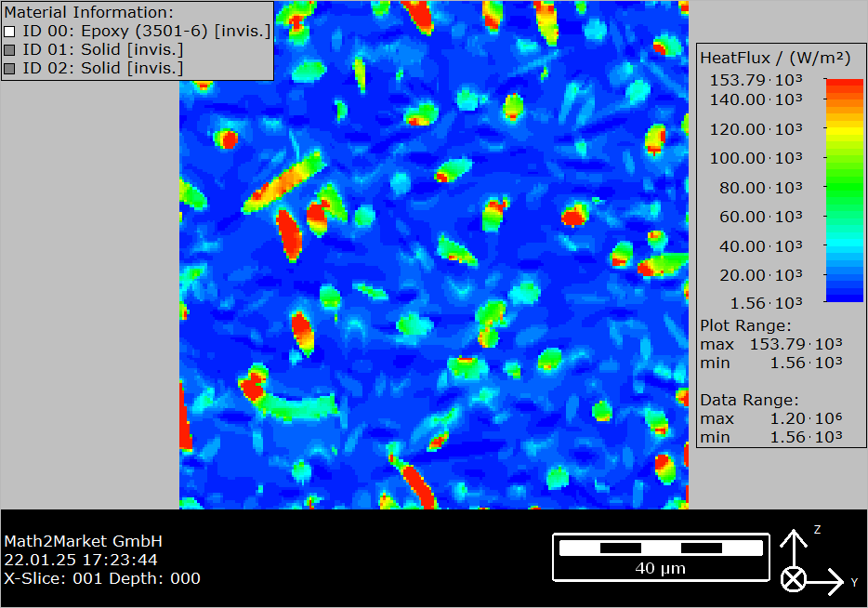The width and height of the screenshot is (868, 608).
Task: Click the 'X-Slice: 001 Depth: 000' text
Action: (102, 578)
